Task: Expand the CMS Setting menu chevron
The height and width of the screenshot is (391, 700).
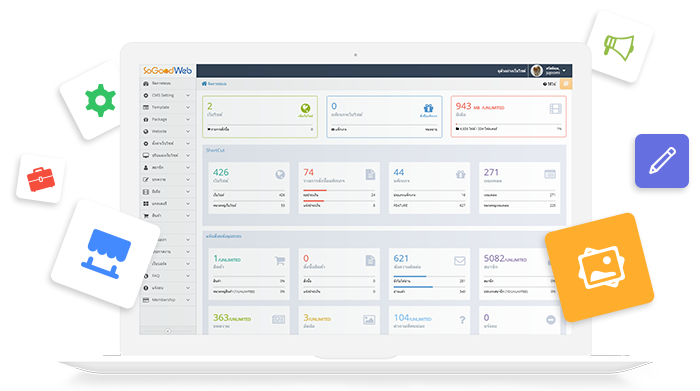Action: [188, 95]
